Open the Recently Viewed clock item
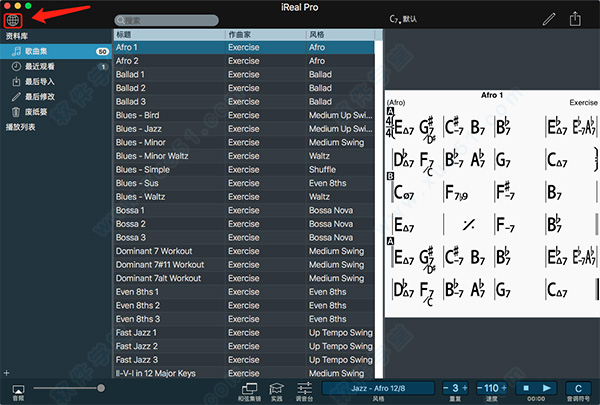Image resolution: width=600 pixels, height=405 pixels. pyautogui.click(x=56, y=67)
